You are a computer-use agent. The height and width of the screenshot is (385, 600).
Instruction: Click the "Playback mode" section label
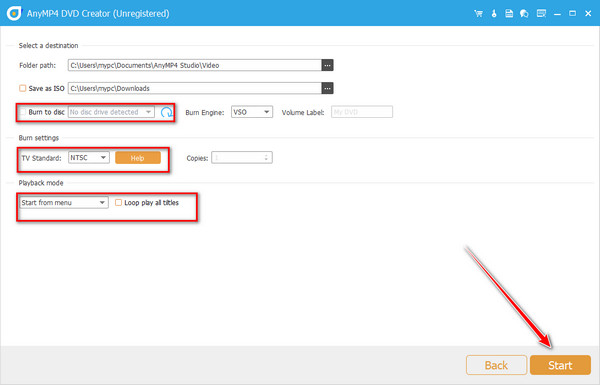pos(41,183)
